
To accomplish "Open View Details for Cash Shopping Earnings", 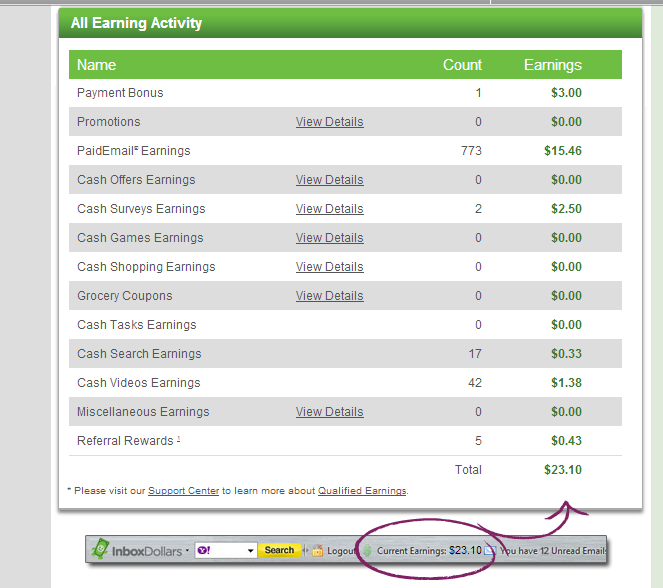I will pyautogui.click(x=329, y=267).
